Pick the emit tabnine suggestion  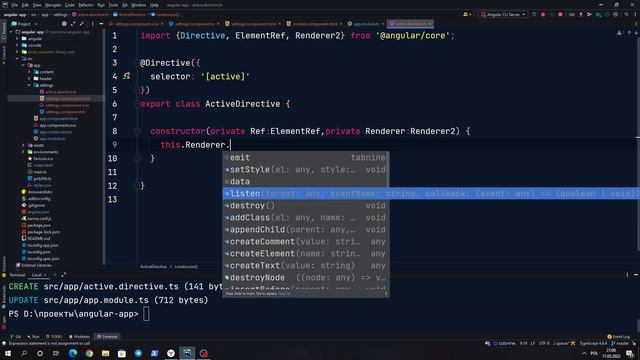(306, 158)
